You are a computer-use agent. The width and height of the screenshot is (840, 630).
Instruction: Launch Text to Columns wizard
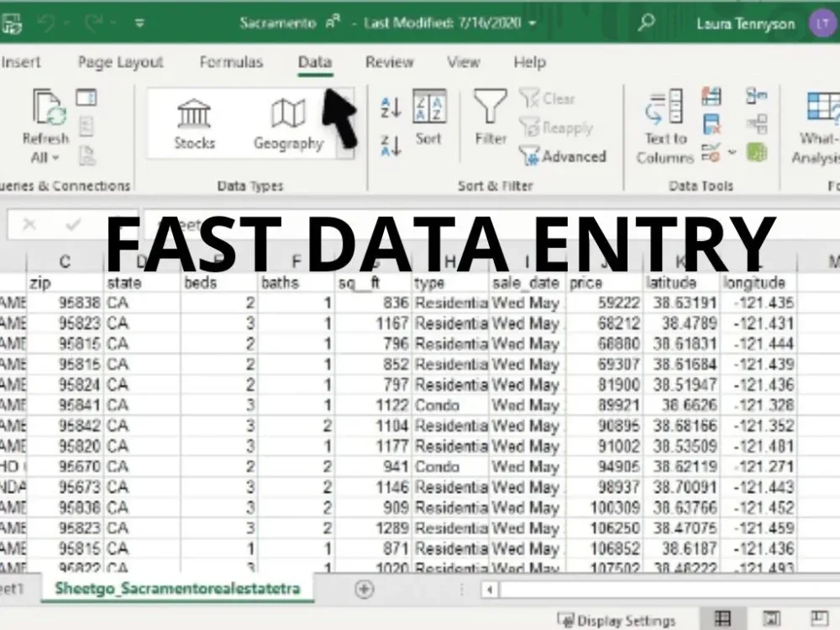click(664, 127)
